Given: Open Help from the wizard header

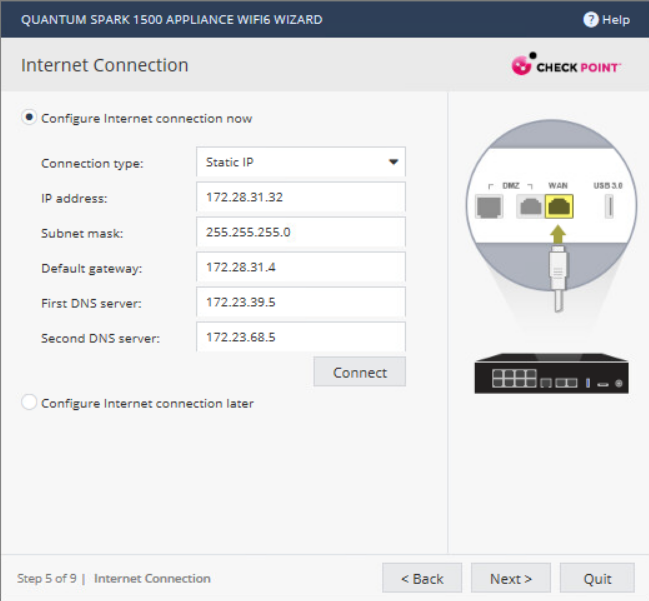Looking at the screenshot, I should (606, 19).
